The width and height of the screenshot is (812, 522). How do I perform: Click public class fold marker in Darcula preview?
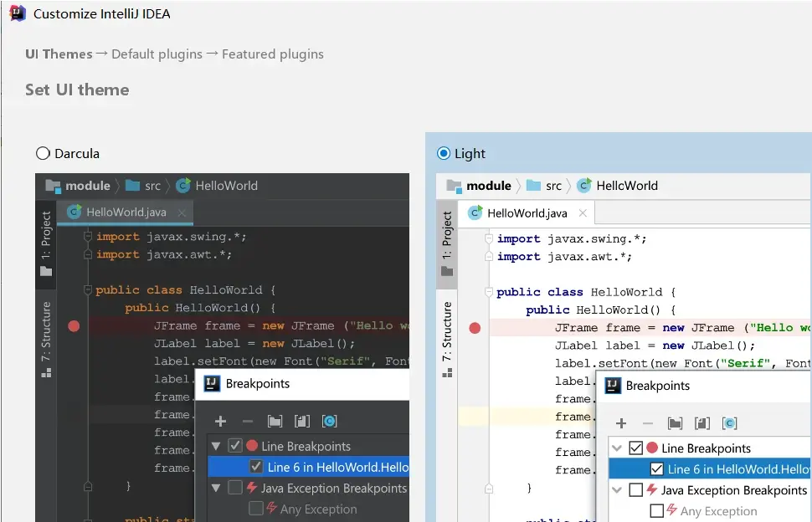(x=88, y=289)
